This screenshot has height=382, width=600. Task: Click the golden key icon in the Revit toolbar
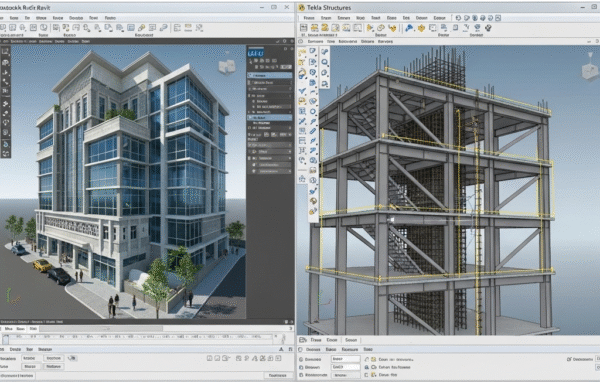(142, 28)
